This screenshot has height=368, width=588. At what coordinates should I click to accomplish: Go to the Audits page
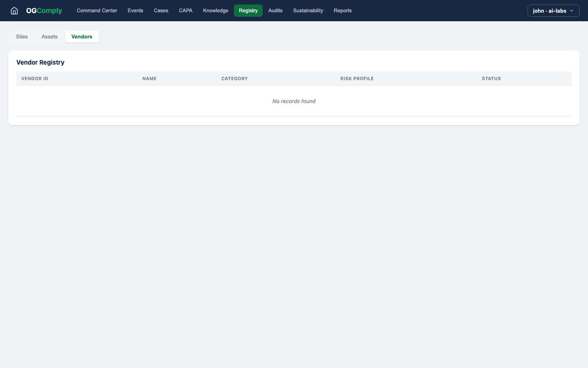tap(275, 11)
